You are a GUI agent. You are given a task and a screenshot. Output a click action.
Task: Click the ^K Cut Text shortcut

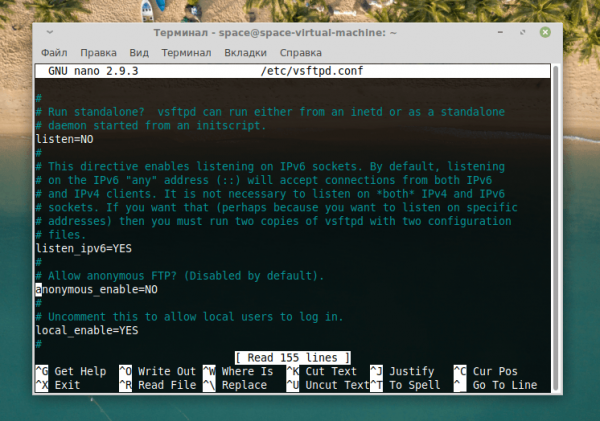[x=321, y=371]
